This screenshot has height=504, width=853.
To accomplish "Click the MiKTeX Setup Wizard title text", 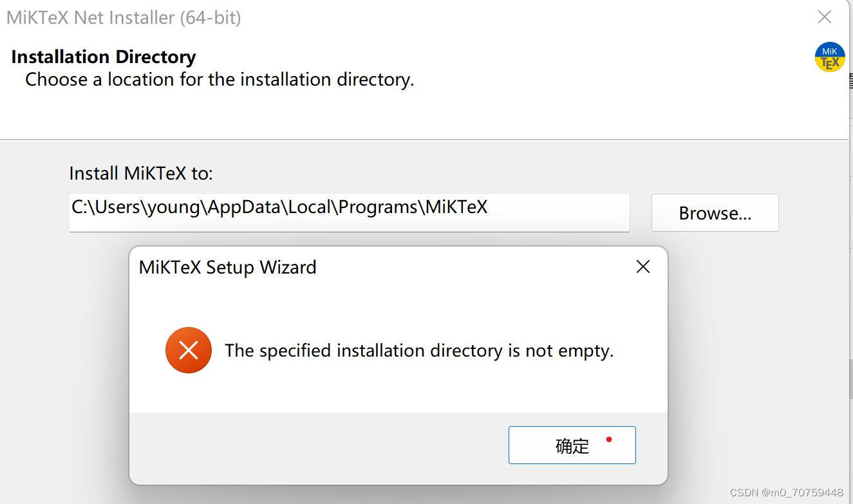I will 227,267.
